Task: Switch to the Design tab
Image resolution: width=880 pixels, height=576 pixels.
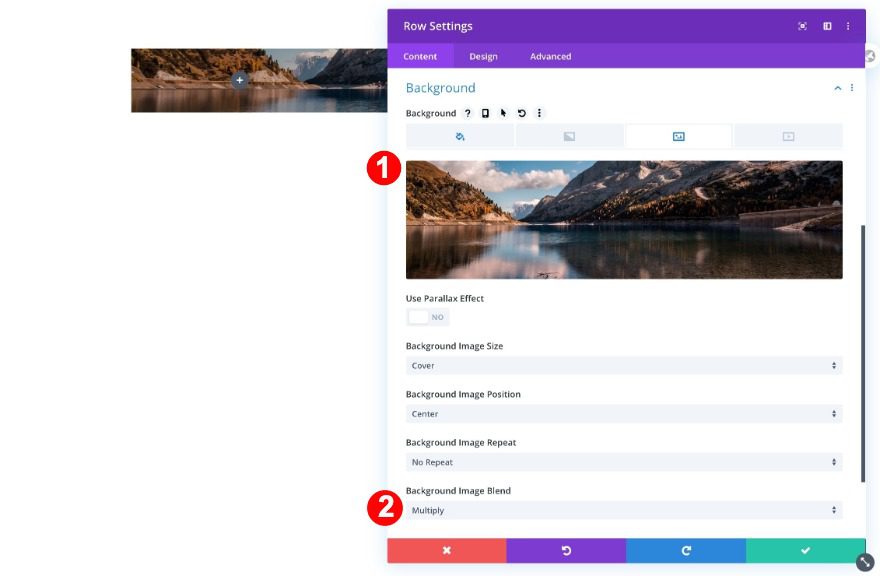Action: 483,56
